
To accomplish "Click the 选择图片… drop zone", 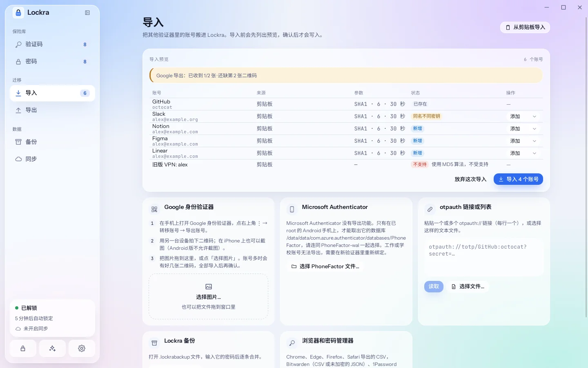I will point(209,296).
